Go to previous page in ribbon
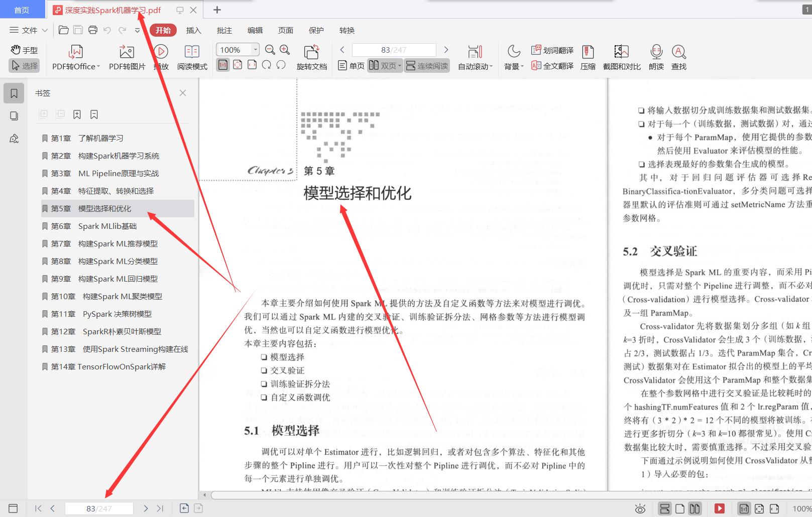812x517 pixels. [342, 50]
